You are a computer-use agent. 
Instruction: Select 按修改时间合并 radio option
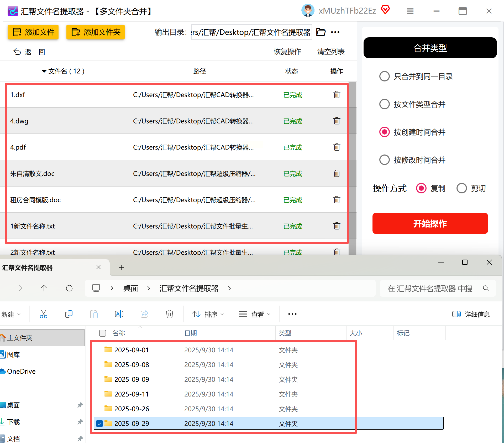[x=384, y=160]
